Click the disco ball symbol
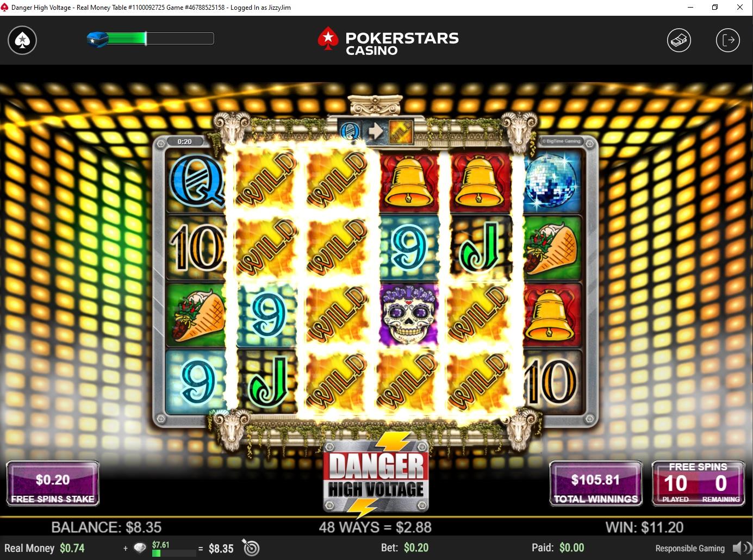 coord(552,182)
